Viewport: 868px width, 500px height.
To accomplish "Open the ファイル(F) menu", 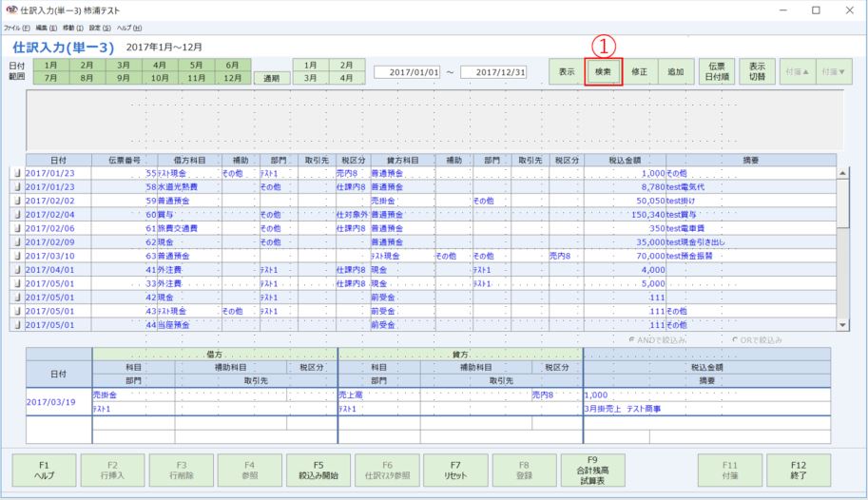I will (x=16, y=28).
